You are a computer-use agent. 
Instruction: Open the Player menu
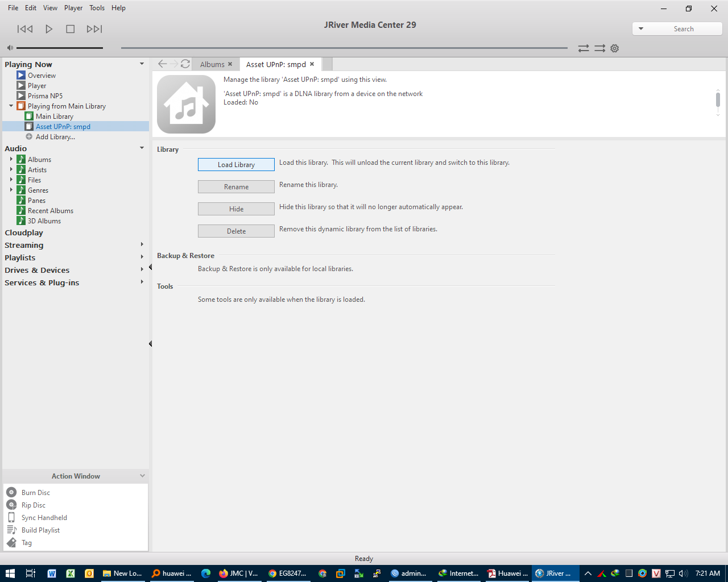click(73, 8)
